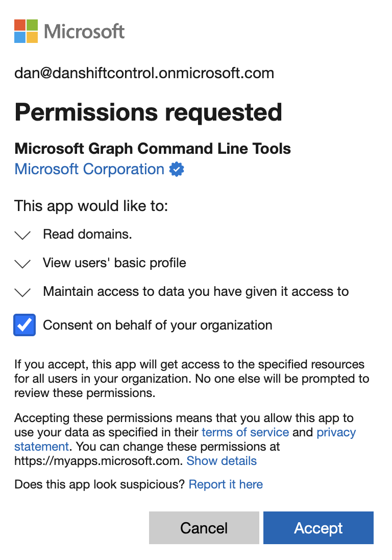Viewport: 392px width, 560px height.
Task: Click the Show details link
Action: pyautogui.click(x=222, y=460)
